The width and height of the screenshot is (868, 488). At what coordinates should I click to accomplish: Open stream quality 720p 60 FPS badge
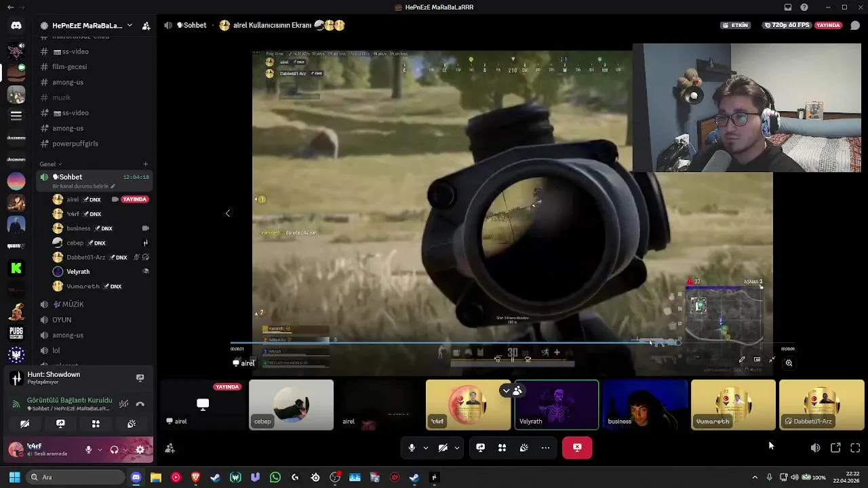coord(786,25)
